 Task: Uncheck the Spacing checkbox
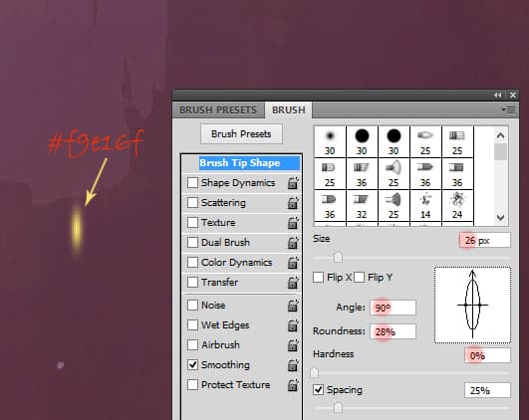[318, 390]
